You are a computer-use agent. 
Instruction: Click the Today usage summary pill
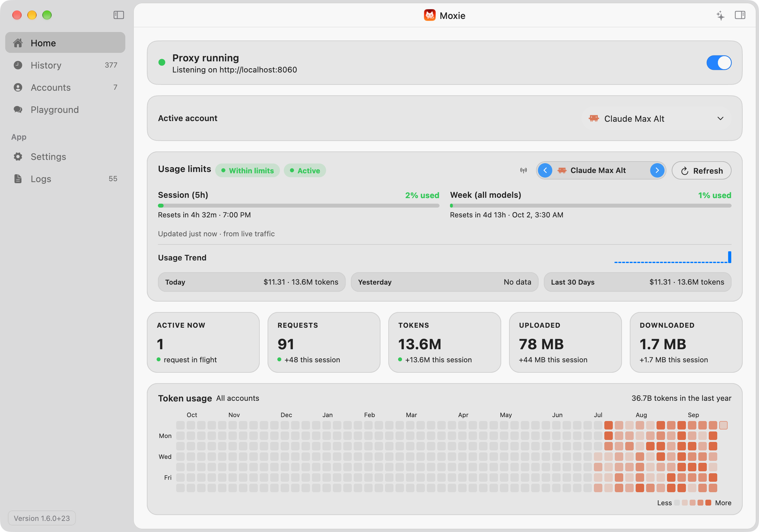point(252,282)
